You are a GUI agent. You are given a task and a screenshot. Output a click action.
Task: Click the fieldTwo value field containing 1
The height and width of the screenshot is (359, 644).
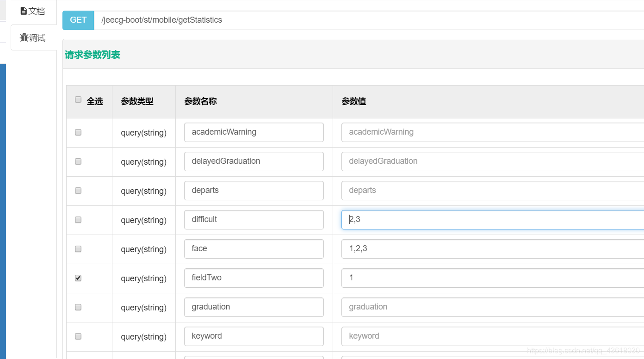493,278
